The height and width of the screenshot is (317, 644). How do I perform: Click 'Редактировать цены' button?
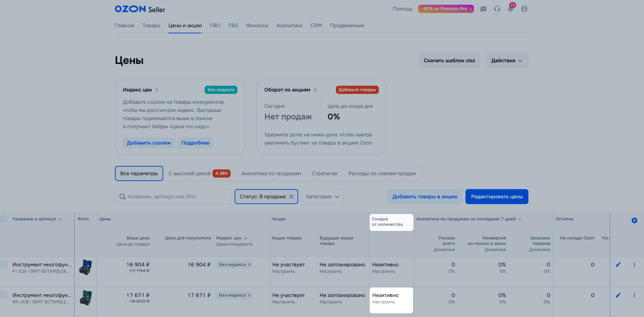496,197
